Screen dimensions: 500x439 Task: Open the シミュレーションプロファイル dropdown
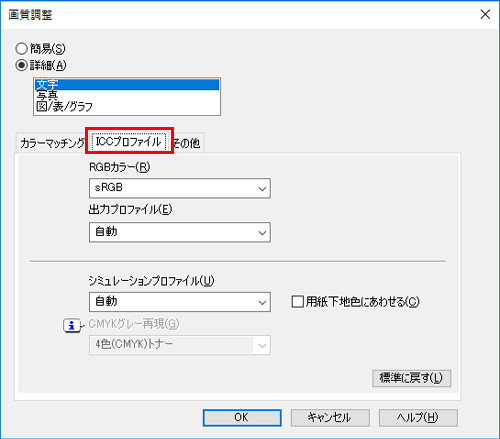(180, 302)
